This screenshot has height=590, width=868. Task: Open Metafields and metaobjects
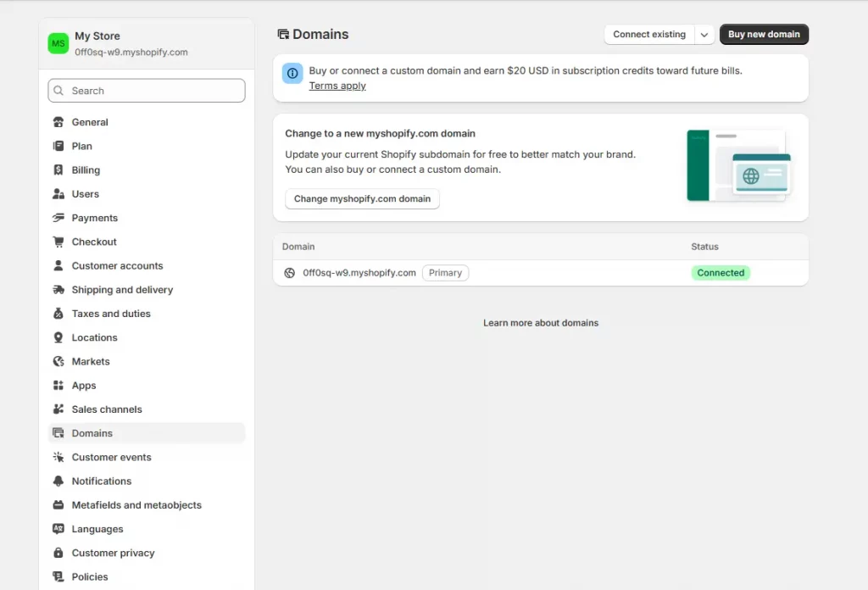[147, 505]
